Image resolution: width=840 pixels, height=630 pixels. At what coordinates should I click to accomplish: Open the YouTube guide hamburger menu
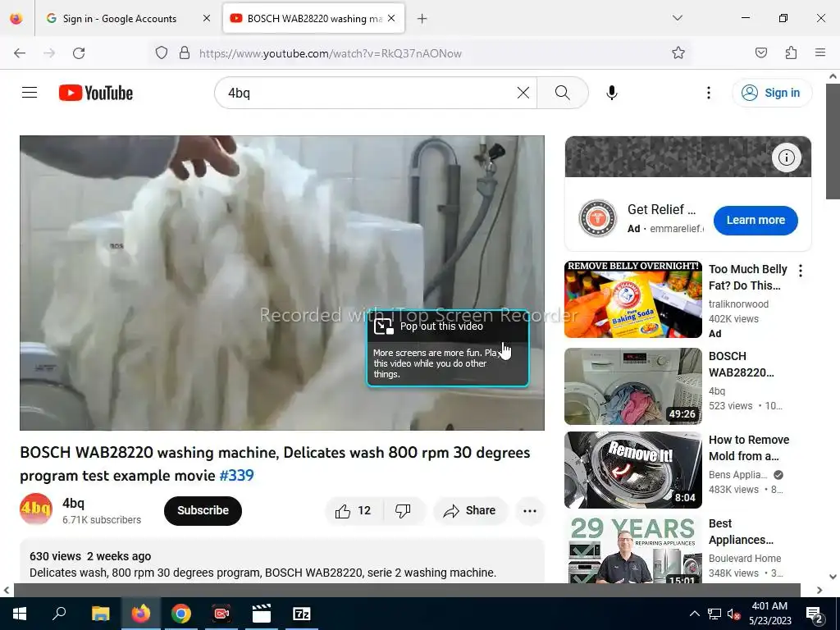pyautogui.click(x=30, y=93)
